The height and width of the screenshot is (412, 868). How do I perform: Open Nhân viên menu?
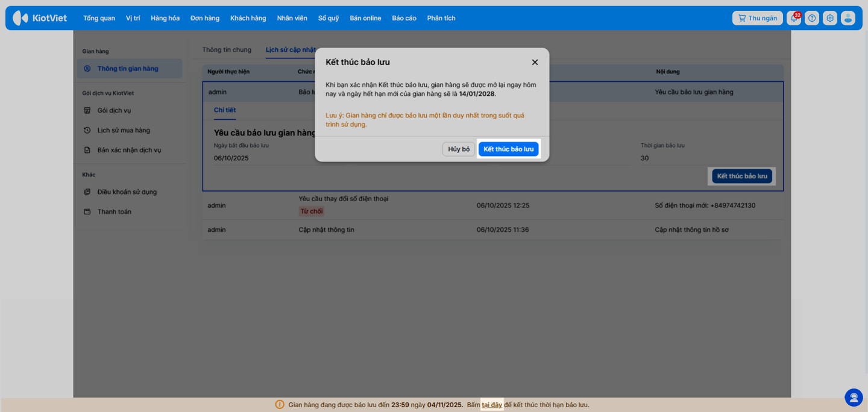pyautogui.click(x=292, y=18)
